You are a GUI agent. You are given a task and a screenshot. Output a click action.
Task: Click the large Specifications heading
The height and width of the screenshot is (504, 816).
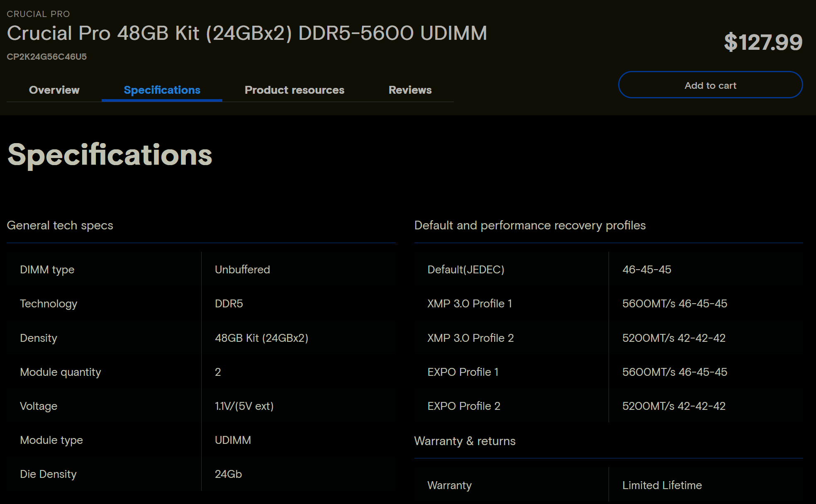click(x=110, y=155)
